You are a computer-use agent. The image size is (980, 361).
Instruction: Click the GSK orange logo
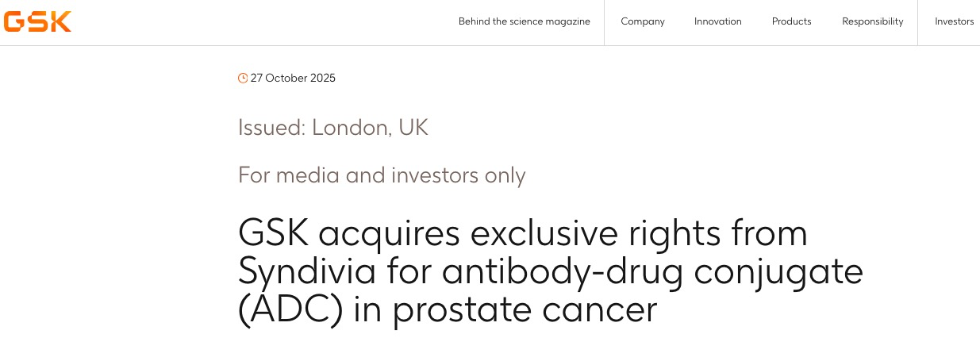(37, 21)
